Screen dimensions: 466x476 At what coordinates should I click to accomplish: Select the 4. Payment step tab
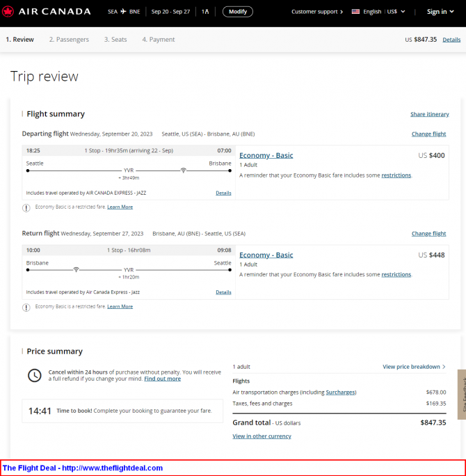[x=159, y=40]
